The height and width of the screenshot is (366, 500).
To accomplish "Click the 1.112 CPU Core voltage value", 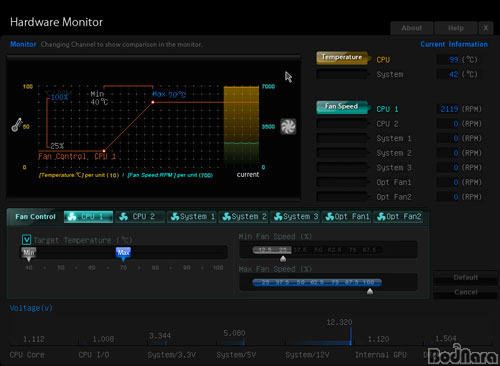I will coord(34,339).
